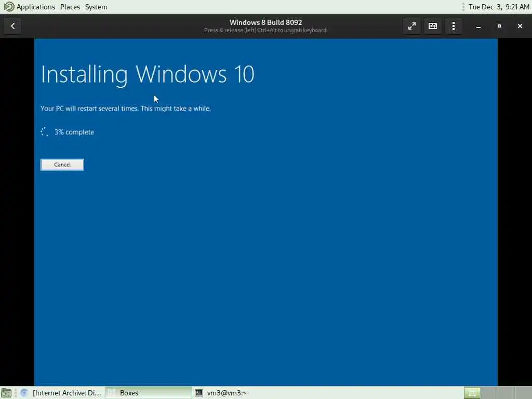
Task: Click the terminal icon in taskbar
Action: [199, 393]
